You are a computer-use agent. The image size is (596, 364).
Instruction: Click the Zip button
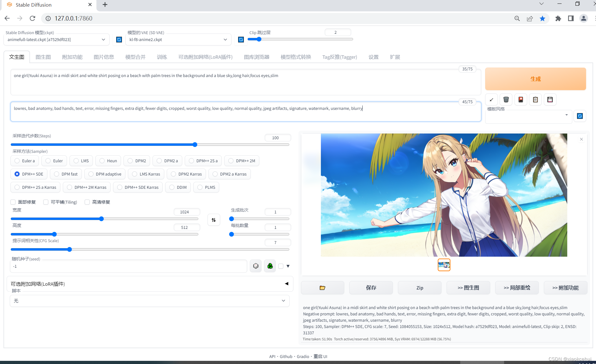(x=420, y=288)
